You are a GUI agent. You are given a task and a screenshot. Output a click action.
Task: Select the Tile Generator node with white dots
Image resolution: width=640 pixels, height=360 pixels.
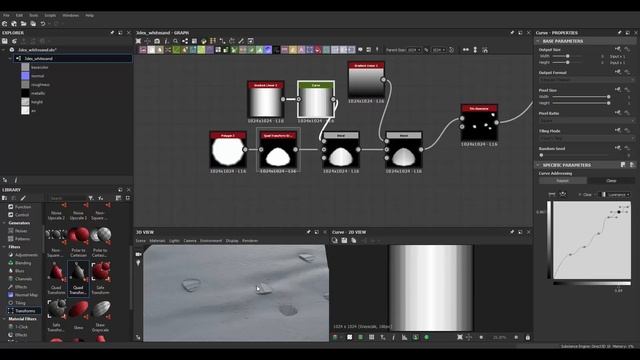click(x=479, y=122)
